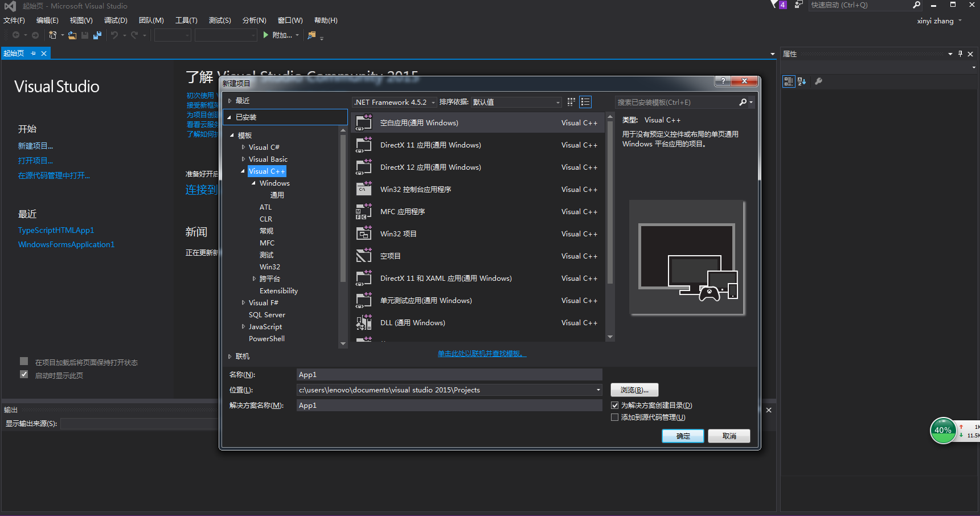Select the Win32 tree item

pos(270,267)
